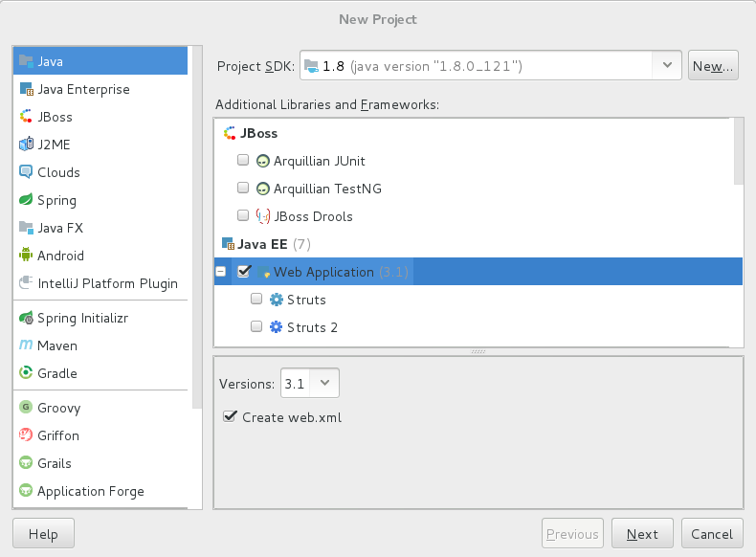756x557 pixels.
Task: Click the New... SDK button
Action: (x=713, y=66)
